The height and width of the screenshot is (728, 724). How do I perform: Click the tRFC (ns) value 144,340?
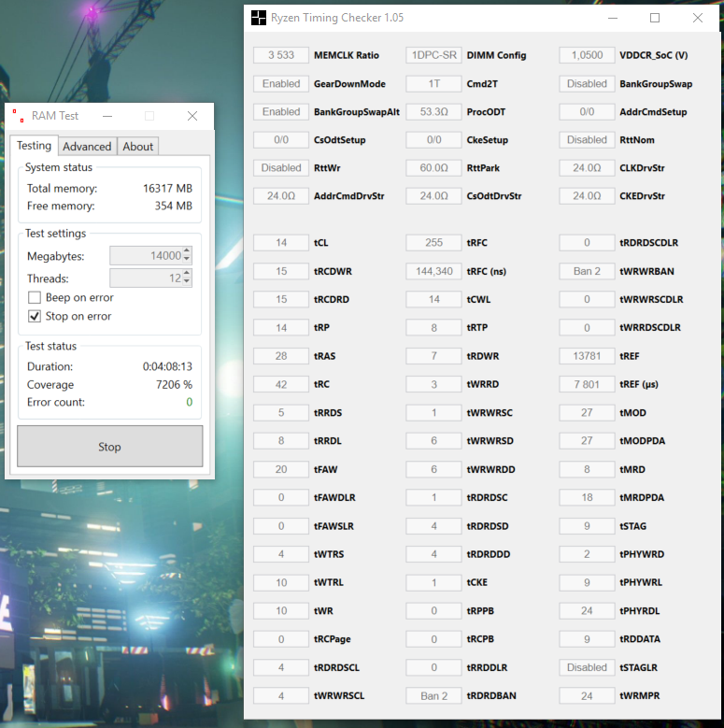pos(434,271)
